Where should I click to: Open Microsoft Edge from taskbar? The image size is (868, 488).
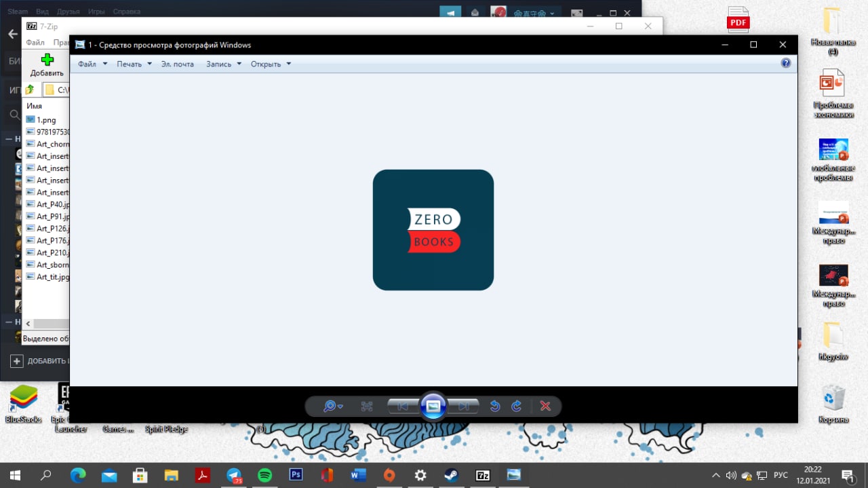click(x=77, y=475)
